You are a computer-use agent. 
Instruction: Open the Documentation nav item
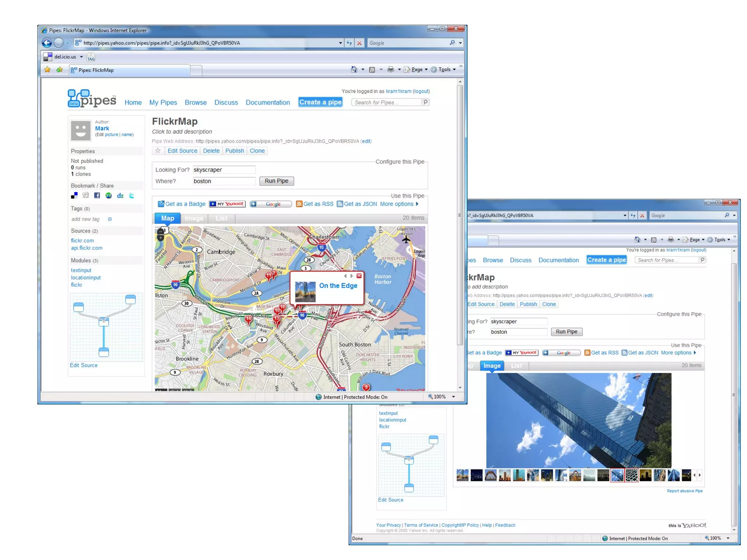coord(268,102)
